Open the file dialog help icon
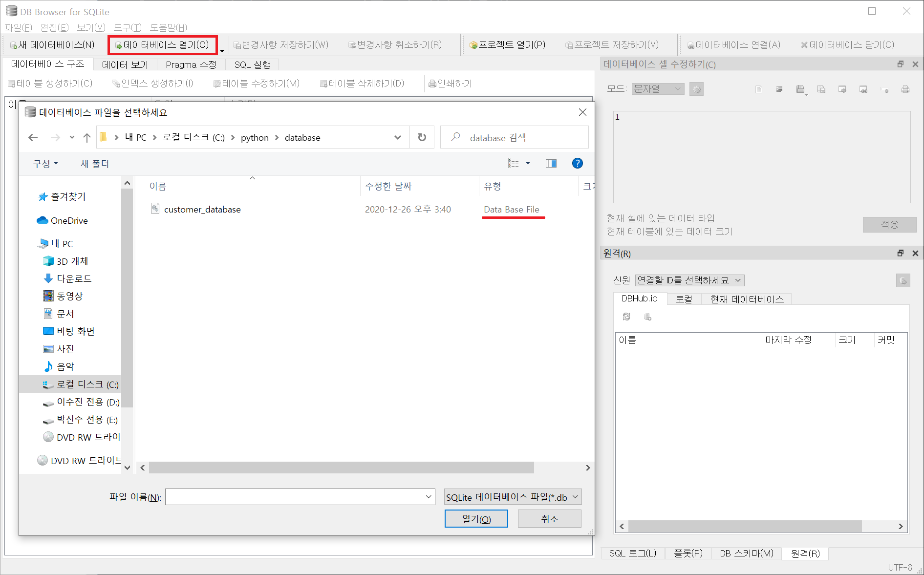 577,163
